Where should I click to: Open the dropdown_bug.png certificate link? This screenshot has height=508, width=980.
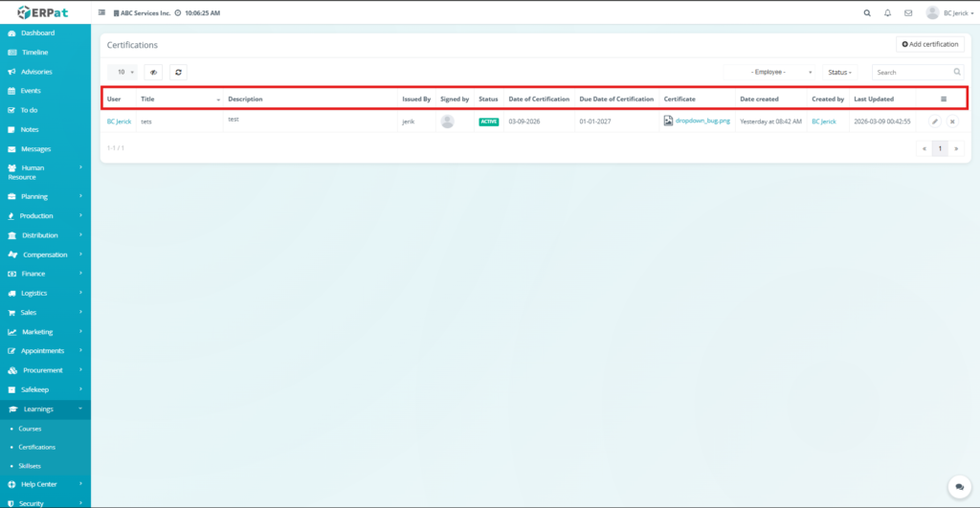tap(702, 121)
